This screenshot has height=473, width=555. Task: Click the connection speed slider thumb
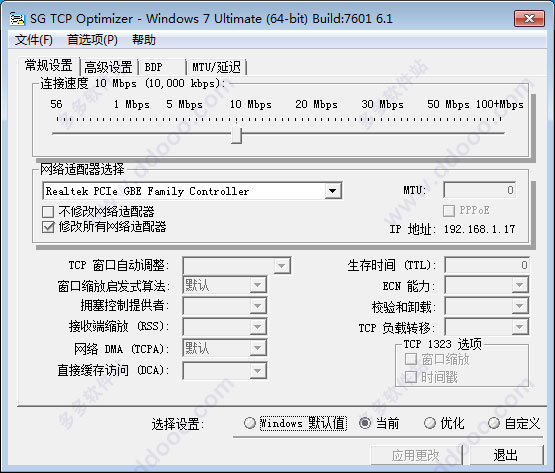[x=236, y=135]
